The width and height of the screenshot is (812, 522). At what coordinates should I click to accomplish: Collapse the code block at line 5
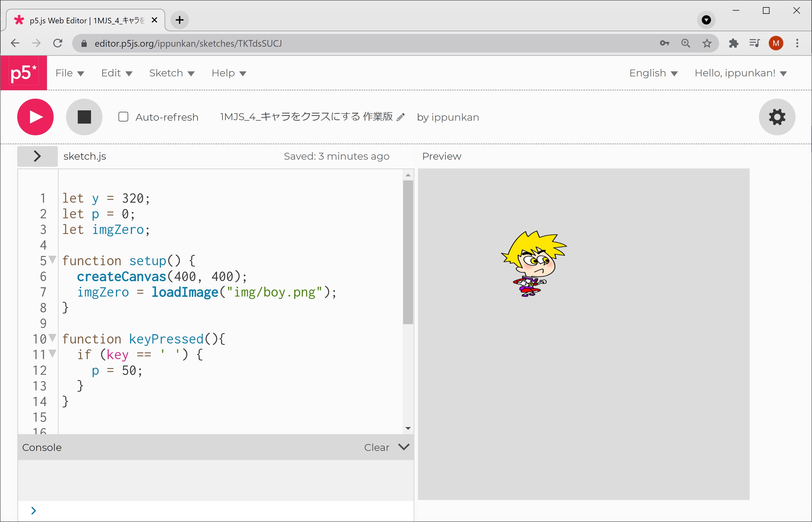coord(53,260)
